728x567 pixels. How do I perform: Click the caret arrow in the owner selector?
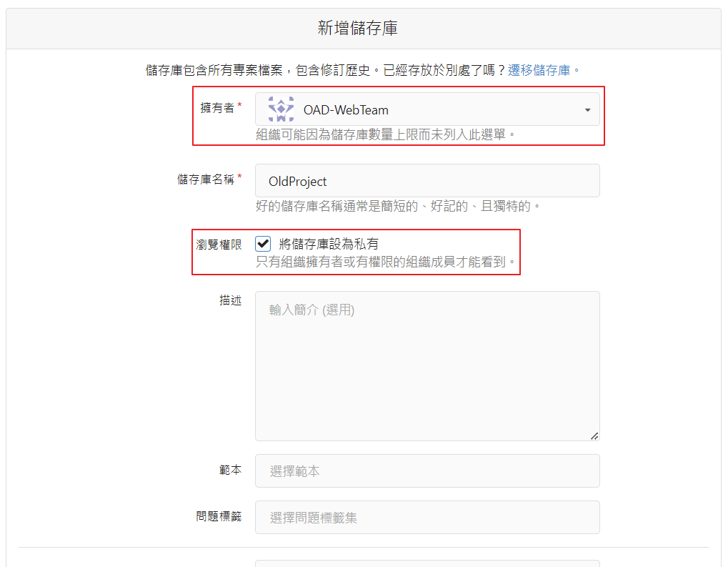[587, 110]
